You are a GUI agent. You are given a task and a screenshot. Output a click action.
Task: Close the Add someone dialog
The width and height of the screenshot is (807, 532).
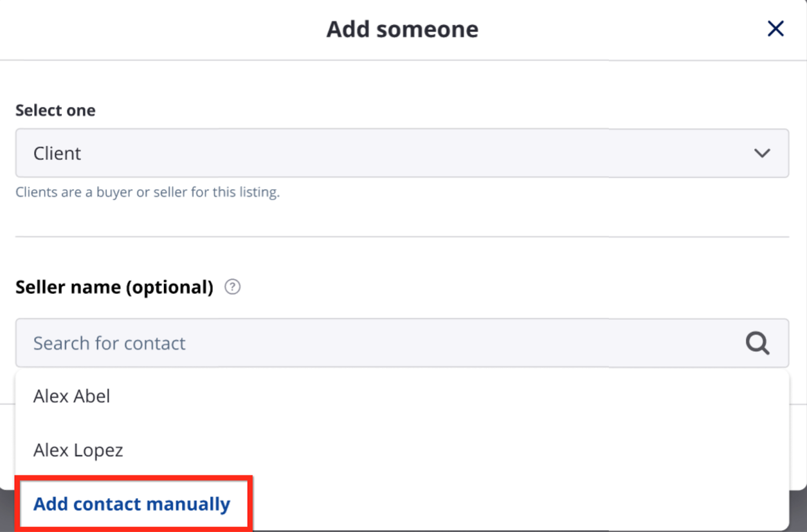(x=775, y=29)
